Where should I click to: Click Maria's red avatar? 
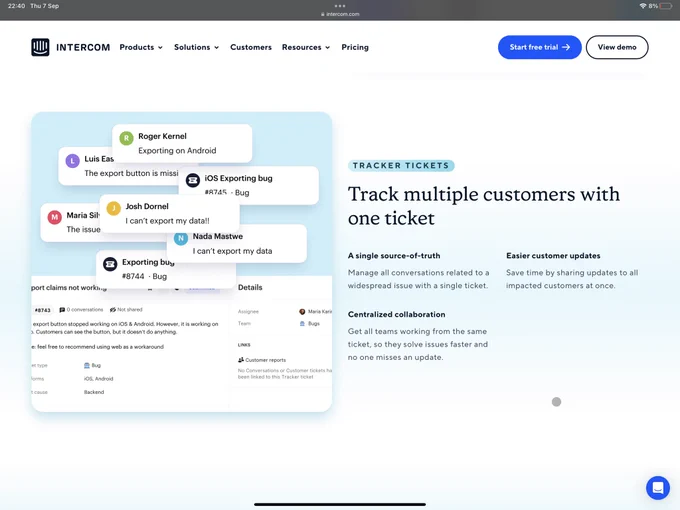(54, 217)
